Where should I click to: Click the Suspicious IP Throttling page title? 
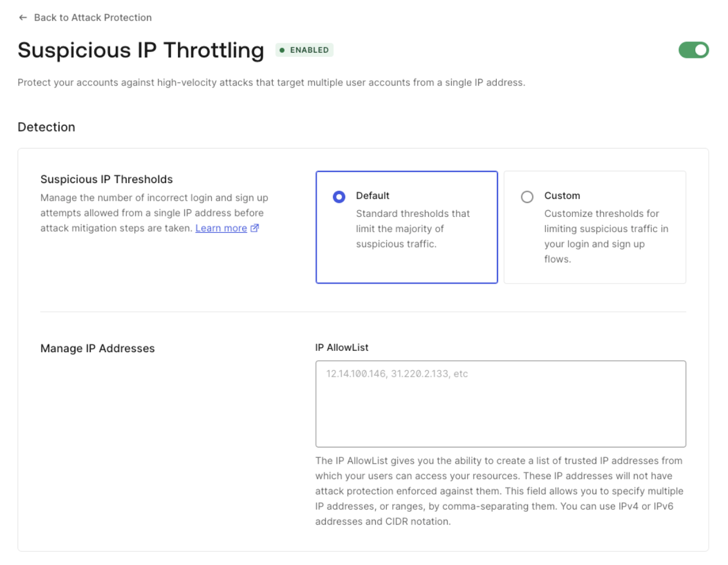point(141,50)
